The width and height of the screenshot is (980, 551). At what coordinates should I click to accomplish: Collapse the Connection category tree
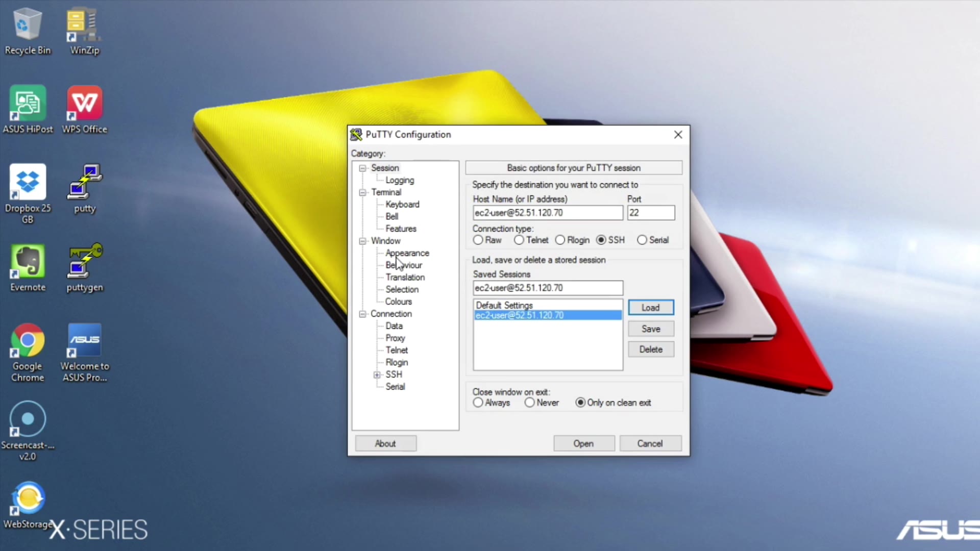362,314
